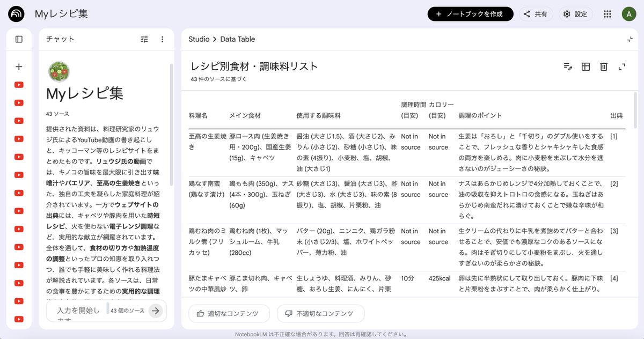
Task: Edit the data table title with the pencil icon
Action: (568, 67)
